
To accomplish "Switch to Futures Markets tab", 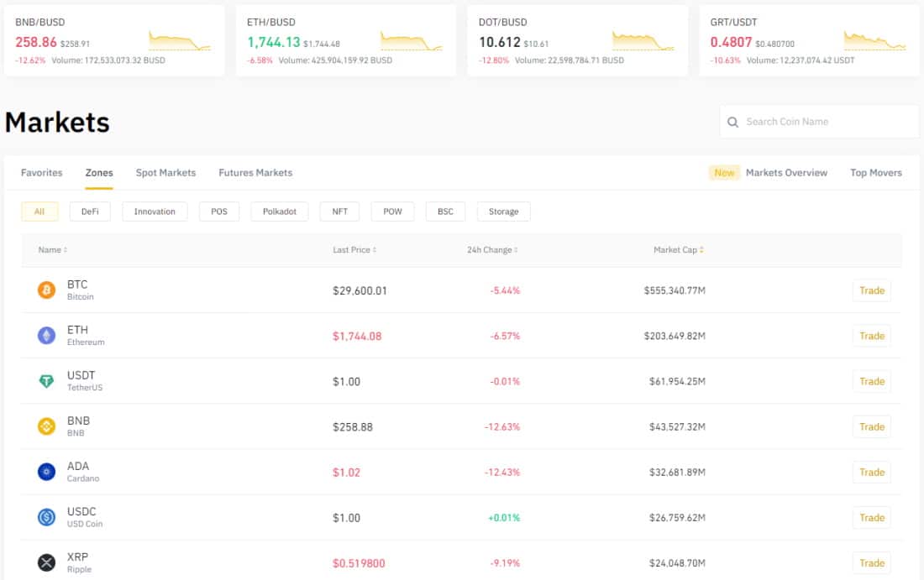I will pyautogui.click(x=255, y=173).
